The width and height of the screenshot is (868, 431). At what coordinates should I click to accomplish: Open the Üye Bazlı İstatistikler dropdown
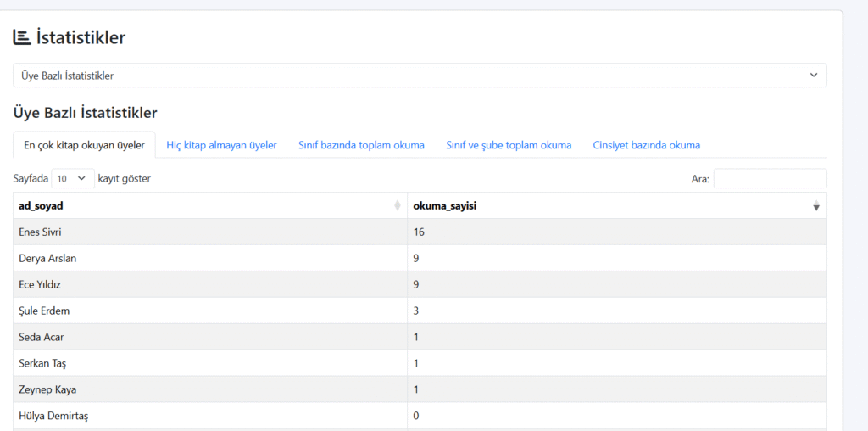pos(420,76)
